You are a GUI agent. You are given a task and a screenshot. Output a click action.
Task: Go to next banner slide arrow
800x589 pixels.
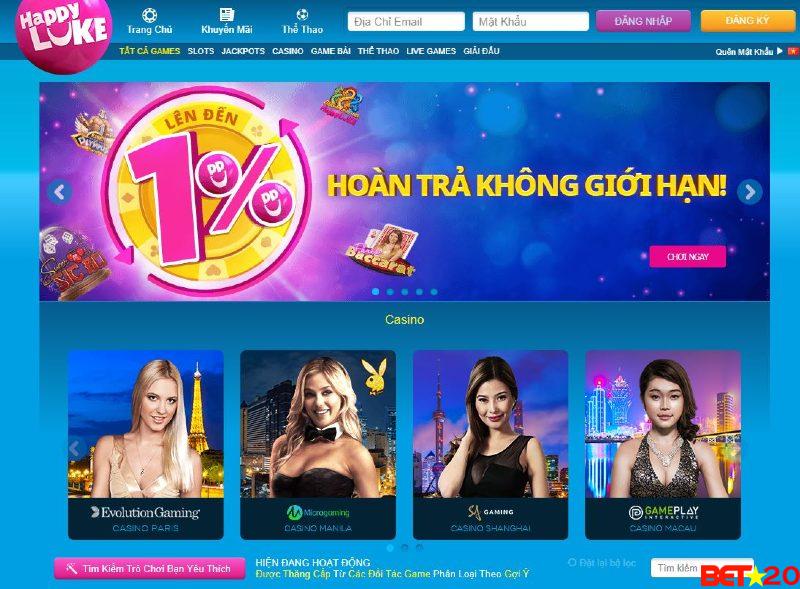[x=749, y=192]
